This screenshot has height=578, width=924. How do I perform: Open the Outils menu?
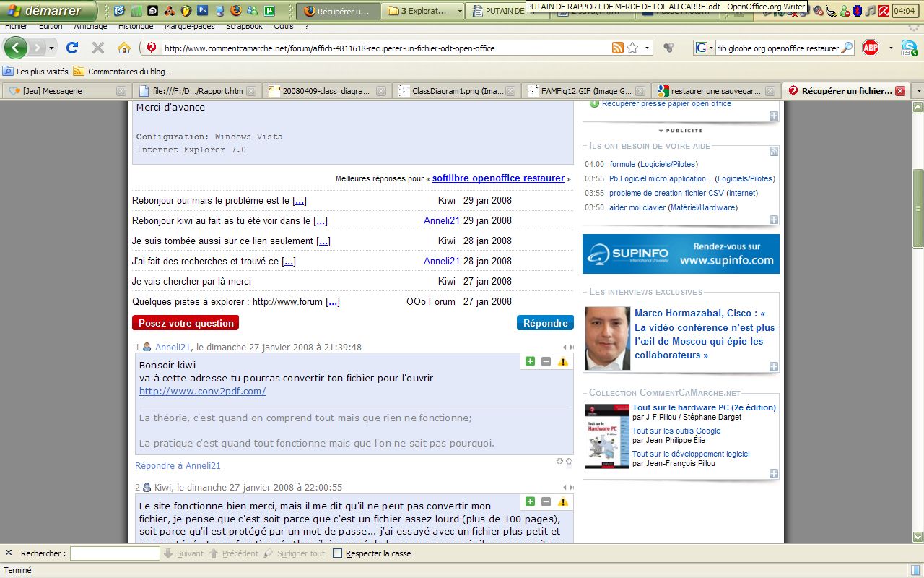pyautogui.click(x=284, y=27)
